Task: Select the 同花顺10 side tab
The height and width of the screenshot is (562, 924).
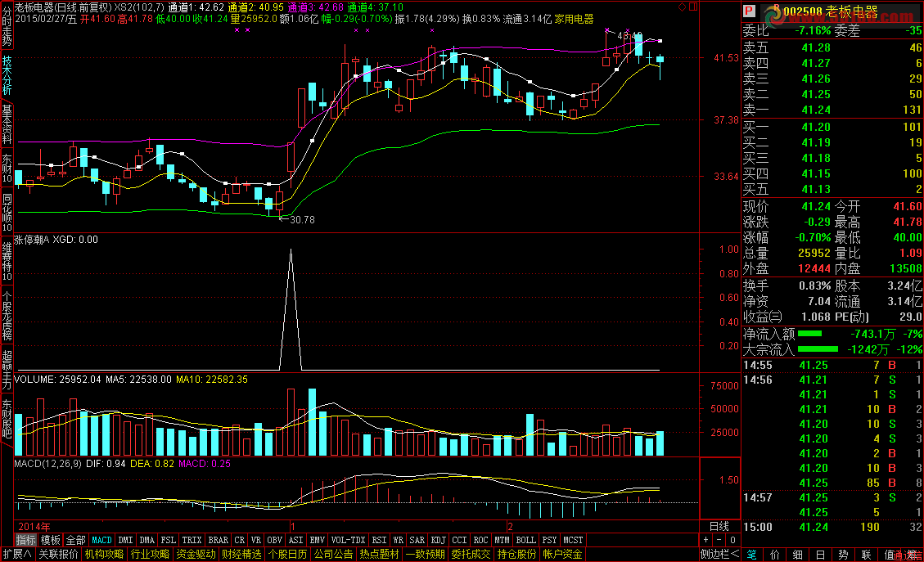Action: tap(7, 213)
